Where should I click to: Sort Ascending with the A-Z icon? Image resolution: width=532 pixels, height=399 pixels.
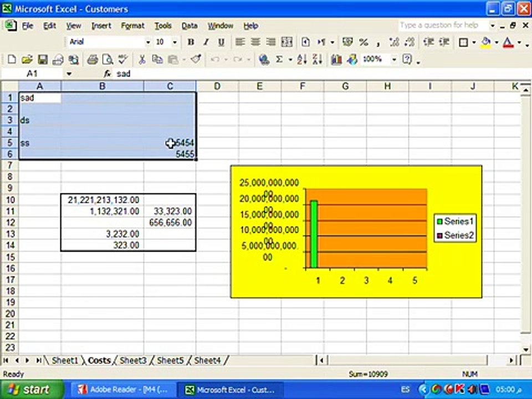click(x=302, y=59)
